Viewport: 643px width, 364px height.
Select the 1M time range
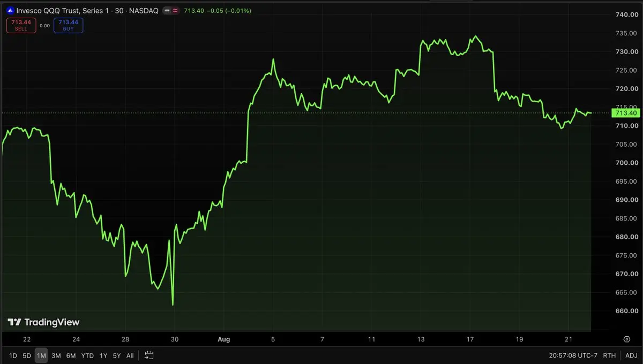click(x=41, y=355)
